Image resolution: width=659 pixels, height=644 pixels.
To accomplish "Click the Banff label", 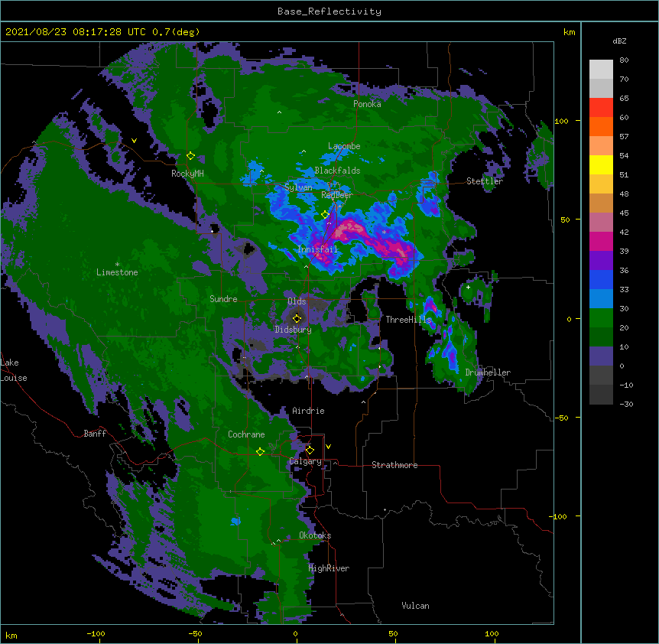I will pyautogui.click(x=95, y=434).
